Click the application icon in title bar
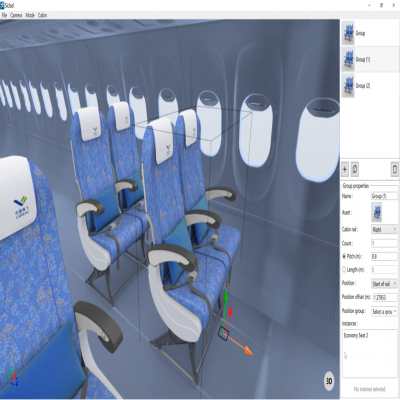The height and width of the screenshot is (400, 400). [x=2, y=5]
